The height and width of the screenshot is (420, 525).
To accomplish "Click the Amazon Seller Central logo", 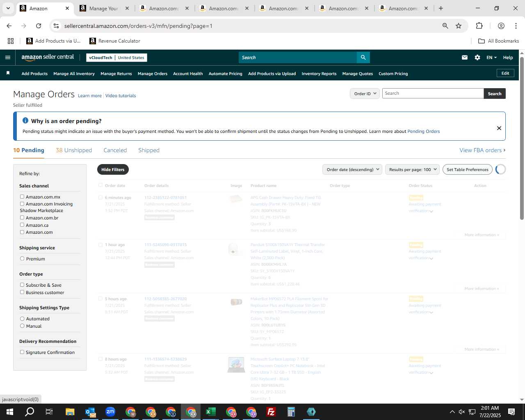I will (x=48, y=57).
